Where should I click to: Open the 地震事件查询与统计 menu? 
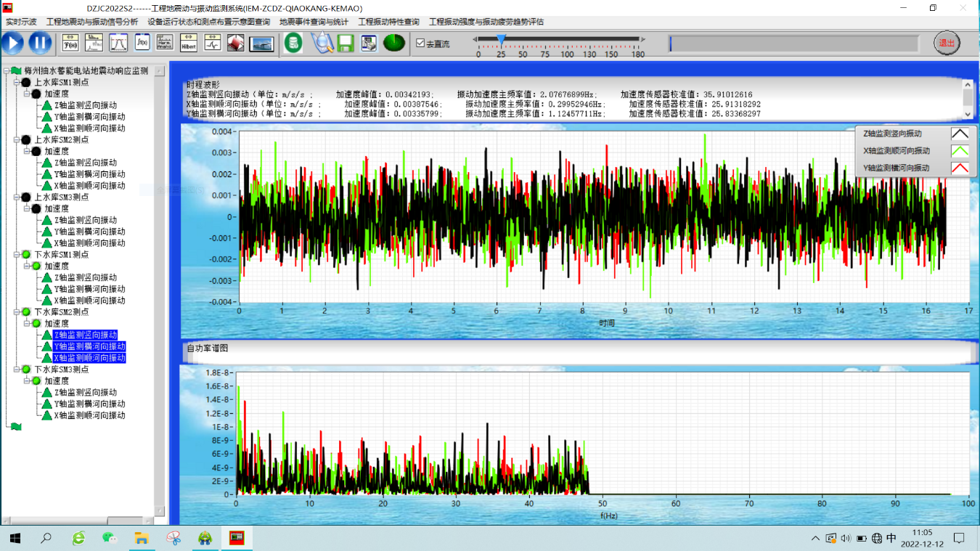(x=314, y=22)
